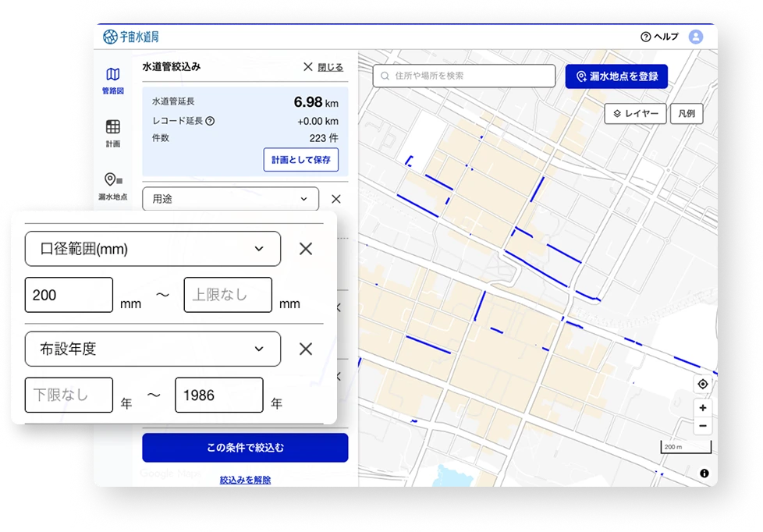Viewport: 763px width, 532px height.
Task: Click the 6.98 km pipe length value
Action: pos(316,102)
